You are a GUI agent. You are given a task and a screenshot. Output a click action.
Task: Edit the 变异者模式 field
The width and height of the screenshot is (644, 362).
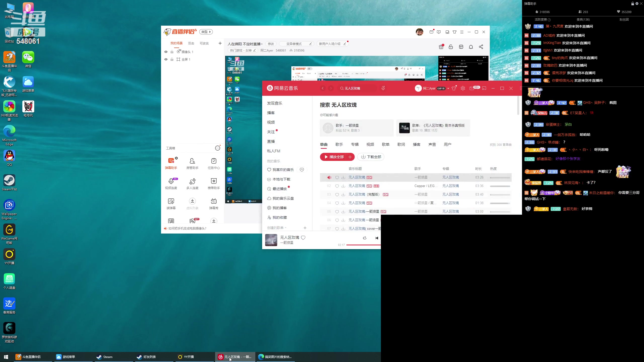[311, 44]
